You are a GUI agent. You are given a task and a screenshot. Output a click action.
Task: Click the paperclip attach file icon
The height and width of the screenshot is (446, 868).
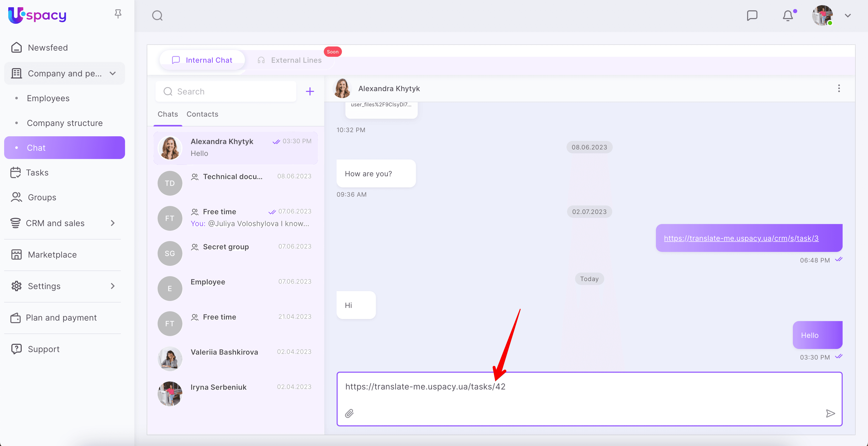click(349, 413)
